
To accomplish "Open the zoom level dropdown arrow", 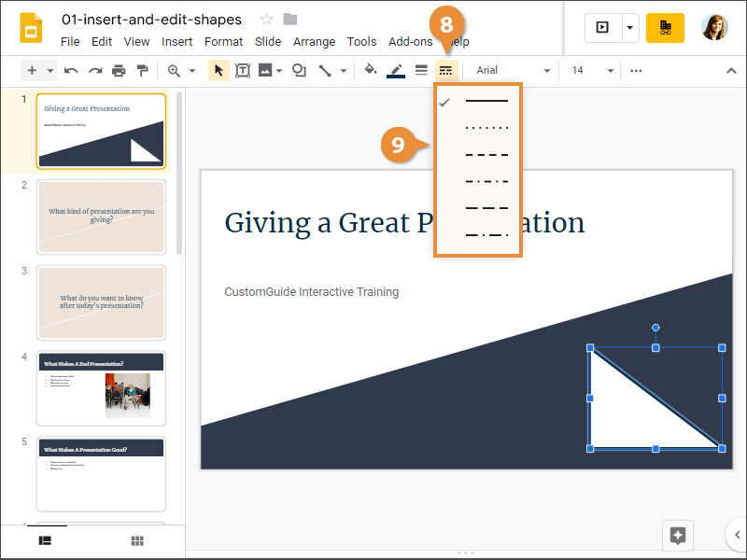I will click(x=192, y=71).
